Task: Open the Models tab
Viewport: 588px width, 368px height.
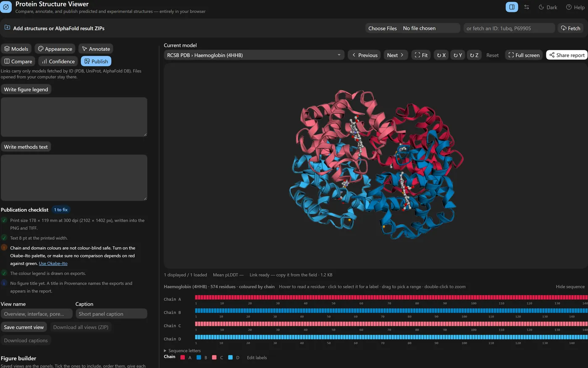Action: (x=16, y=49)
